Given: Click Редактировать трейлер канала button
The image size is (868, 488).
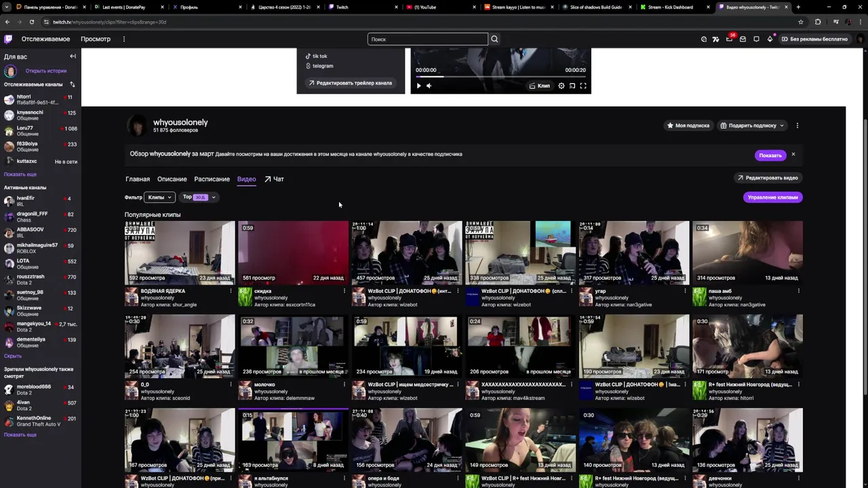Looking at the screenshot, I should [350, 83].
